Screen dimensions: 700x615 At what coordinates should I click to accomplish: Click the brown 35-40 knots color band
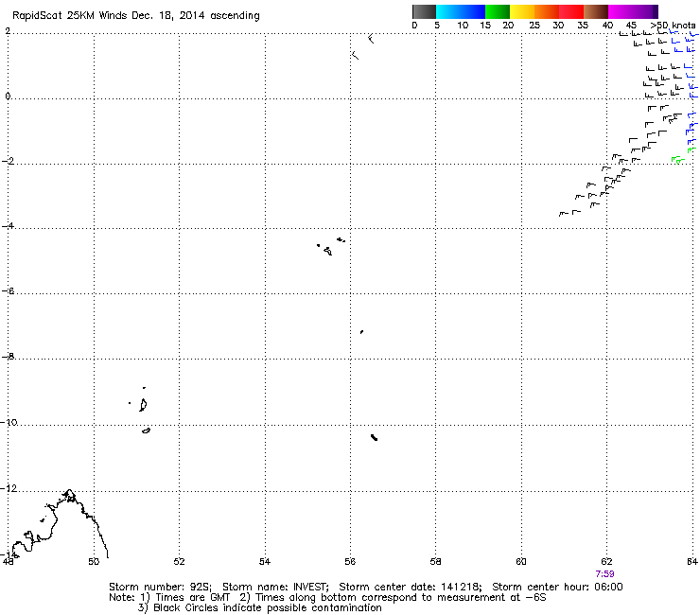(x=596, y=11)
